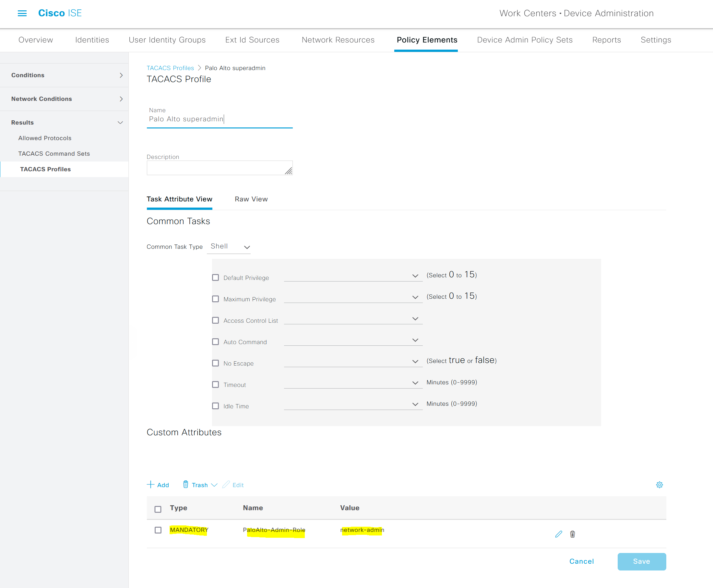Select the MANDATORY attribute row checkbox
The height and width of the screenshot is (588, 713).
[x=158, y=530]
